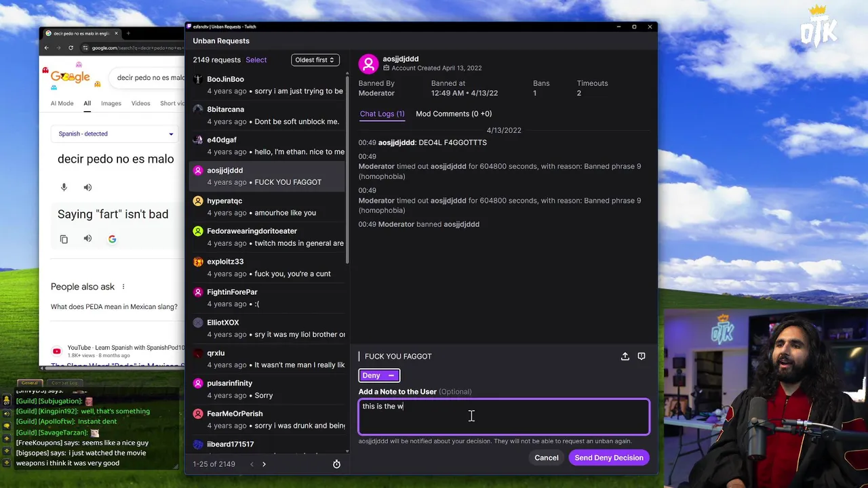This screenshot has width=868, height=488.
Task: Open the 'Oldest first' sort dropdown
Action: (x=315, y=60)
